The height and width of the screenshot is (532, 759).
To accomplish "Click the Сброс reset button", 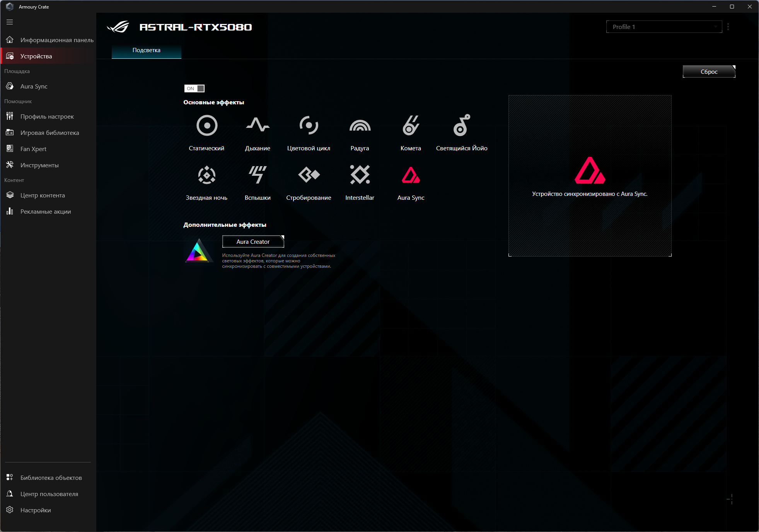I will coord(709,71).
